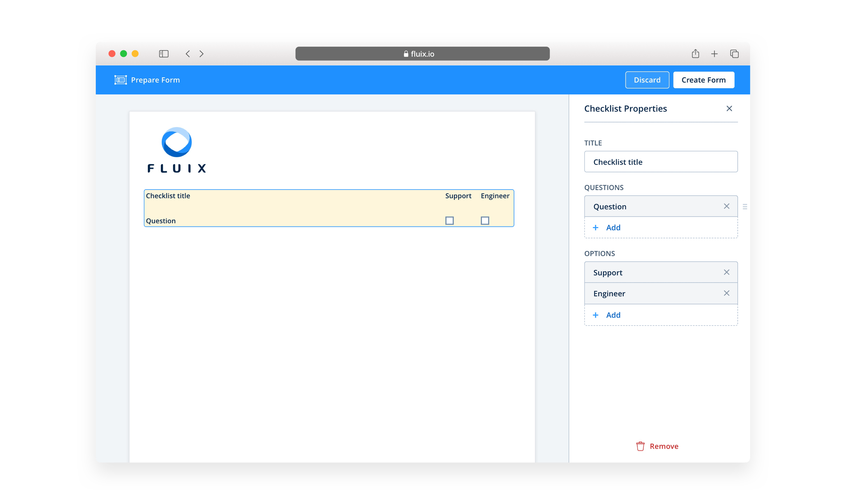Toggle the browser sidebar icon
847x504 pixels.
point(164,54)
